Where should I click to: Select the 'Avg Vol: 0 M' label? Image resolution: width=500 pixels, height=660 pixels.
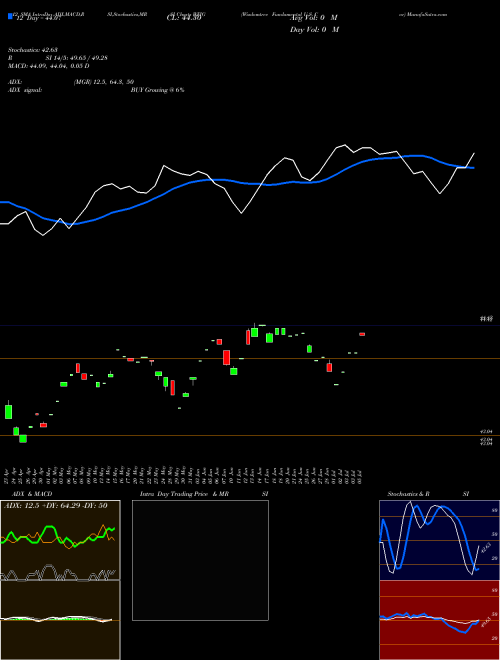click(314, 18)
